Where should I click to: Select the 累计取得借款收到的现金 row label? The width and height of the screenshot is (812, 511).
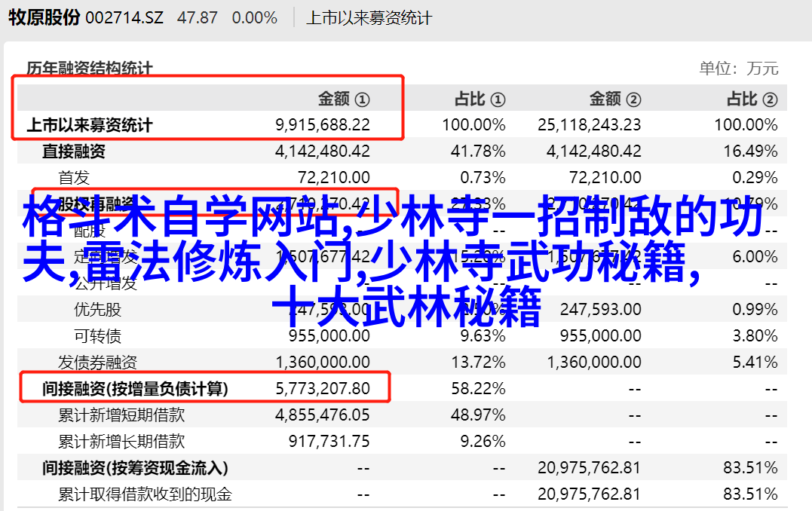coord(145,494)
